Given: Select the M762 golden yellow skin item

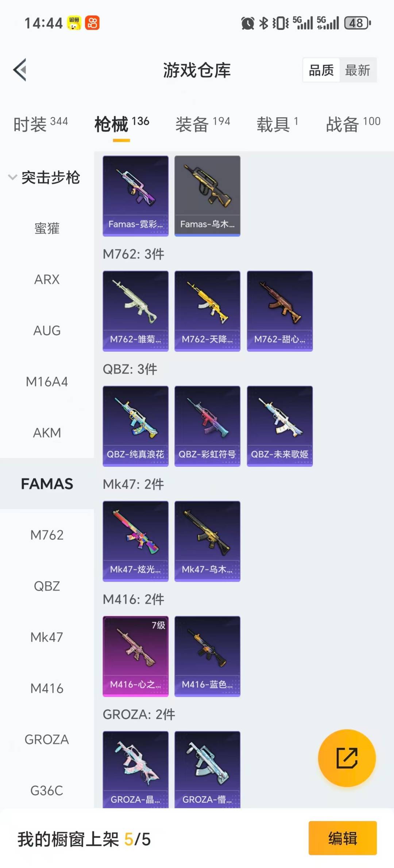Looking at the screenshot, I should tap(207, 311).
